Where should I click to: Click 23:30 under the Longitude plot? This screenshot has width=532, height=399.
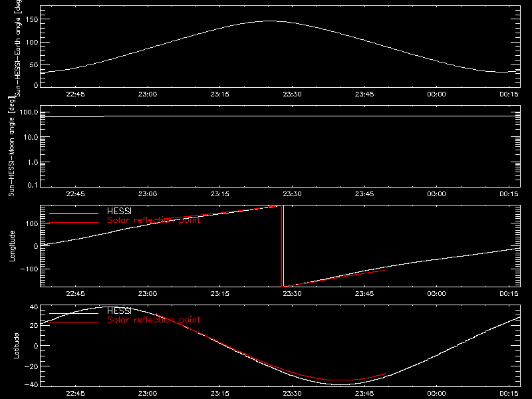pos(292,293)
